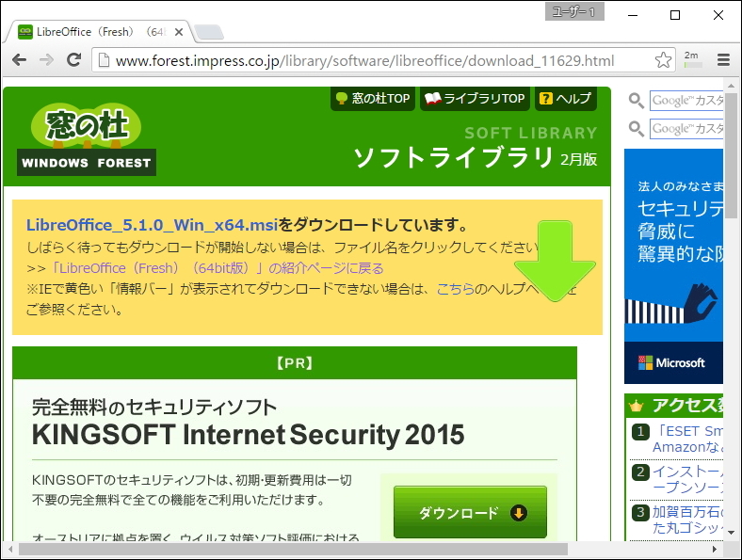This screenshot has height=560, width=742.
Task: Return to LibreOffice (Fresh) 64bit版 introduction page link
Action: [x=218, y=268]
